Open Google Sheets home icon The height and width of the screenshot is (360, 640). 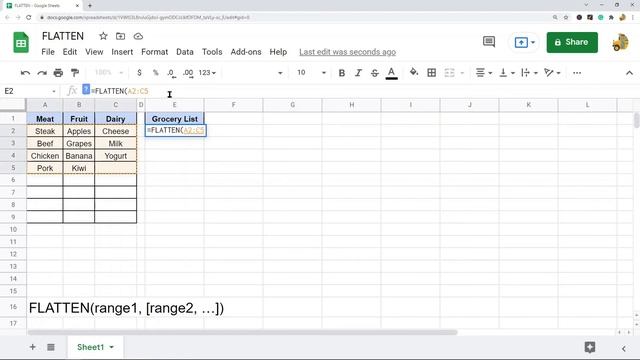[x=21, y=42]
